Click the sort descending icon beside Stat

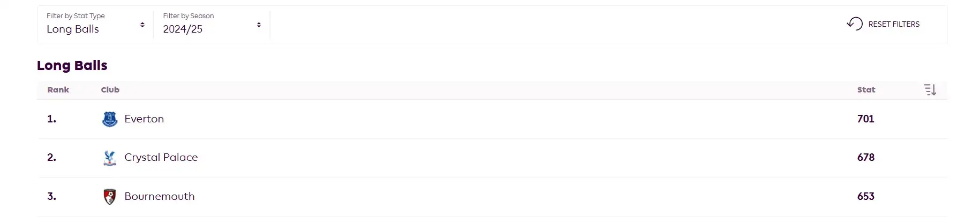click(930, 90)
